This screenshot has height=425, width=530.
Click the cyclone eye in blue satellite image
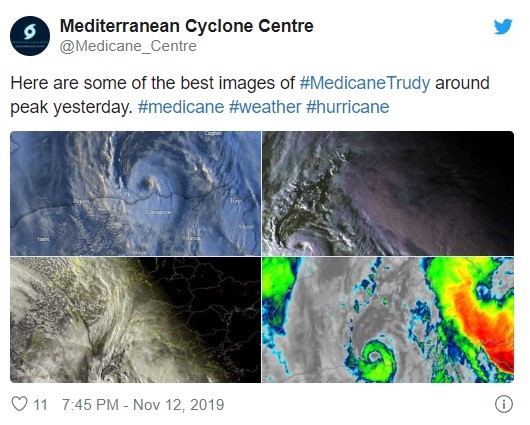148,183
